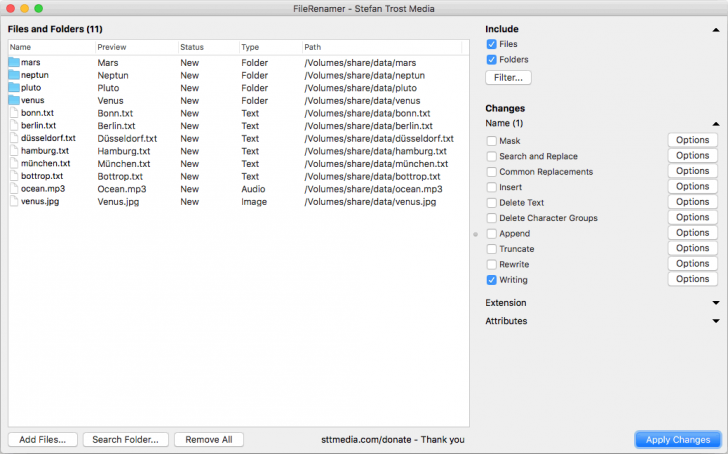Click the berlin.txt file icon
Image resolution: width=728 pixels, height=454 pixels.
pos(14,125)
